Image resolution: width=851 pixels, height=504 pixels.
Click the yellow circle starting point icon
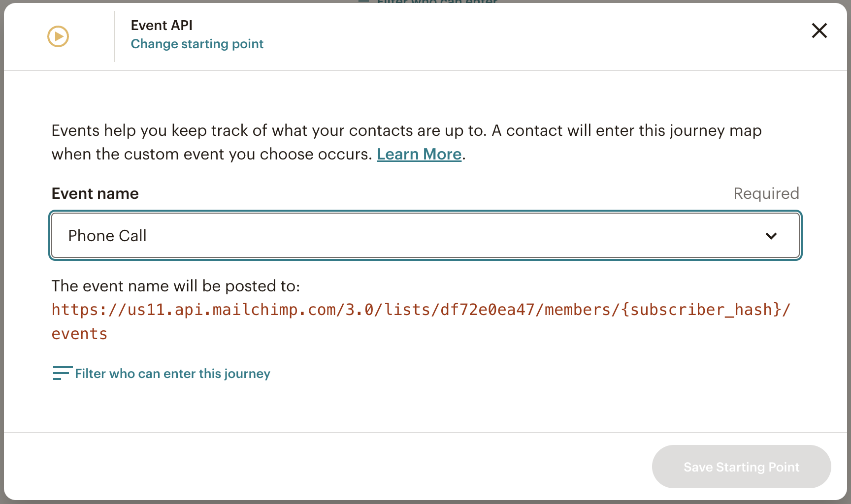(x=58, y=36)
